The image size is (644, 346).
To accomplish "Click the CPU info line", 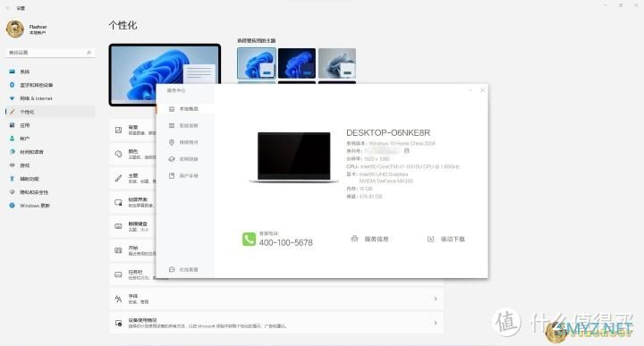I will click(x=402, y=166).
